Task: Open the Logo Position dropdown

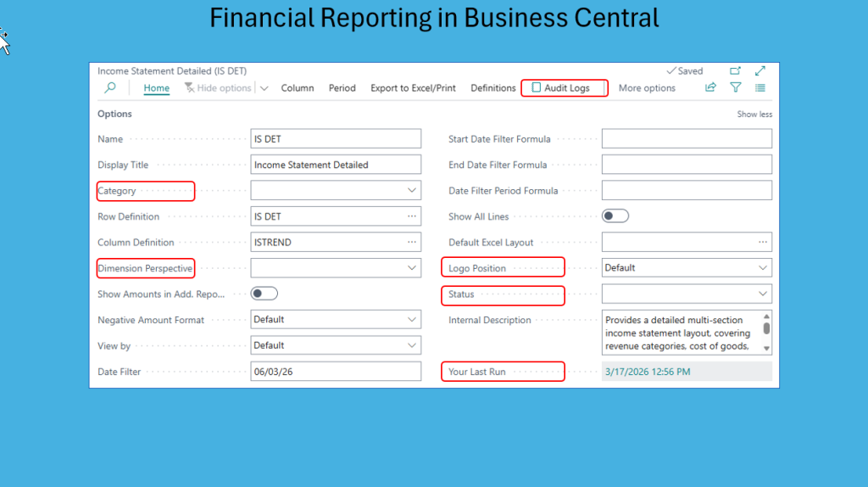Action: (762, 268)
